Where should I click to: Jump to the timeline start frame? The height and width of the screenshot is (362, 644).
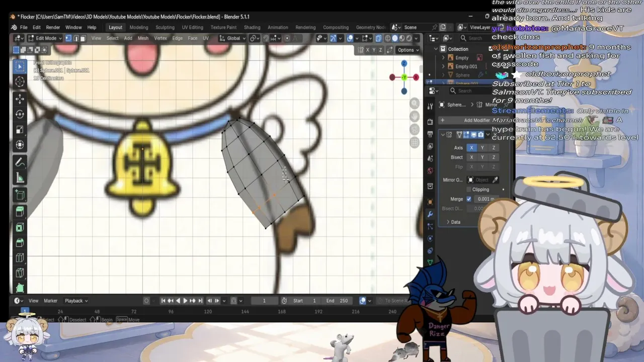(x=163, y=301)
